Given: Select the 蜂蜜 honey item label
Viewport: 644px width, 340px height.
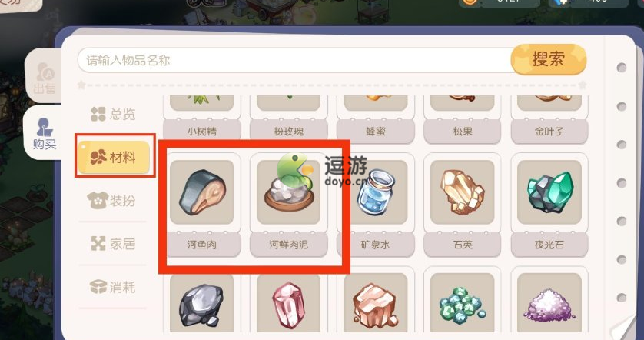Looking at the screenshot, I should pyautogui.click(x=376, y=132).
